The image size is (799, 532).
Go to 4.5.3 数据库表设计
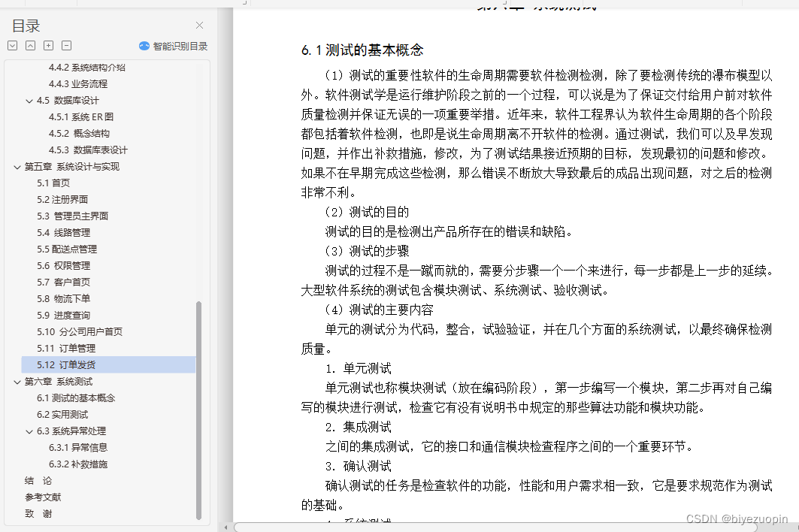coord(88,150)
